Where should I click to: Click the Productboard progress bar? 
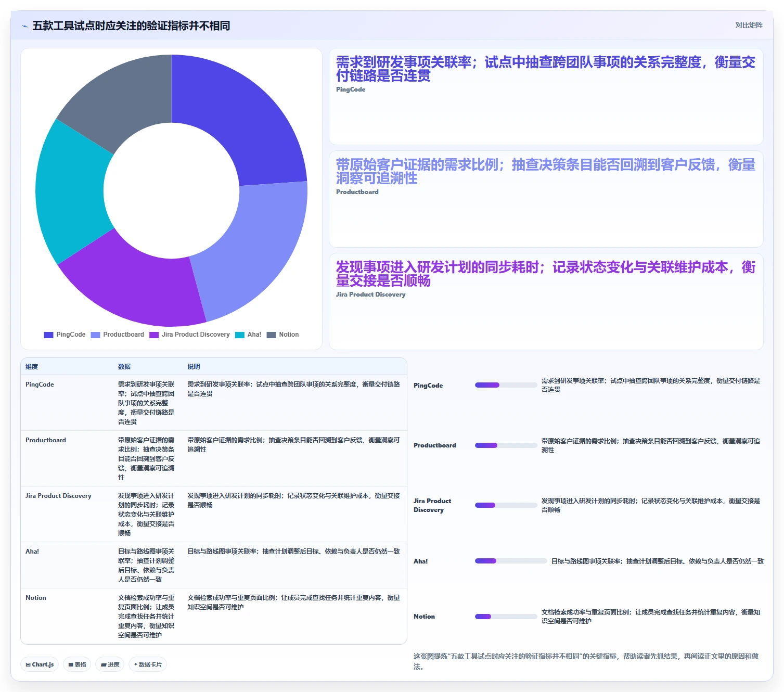tap(506, 445)
